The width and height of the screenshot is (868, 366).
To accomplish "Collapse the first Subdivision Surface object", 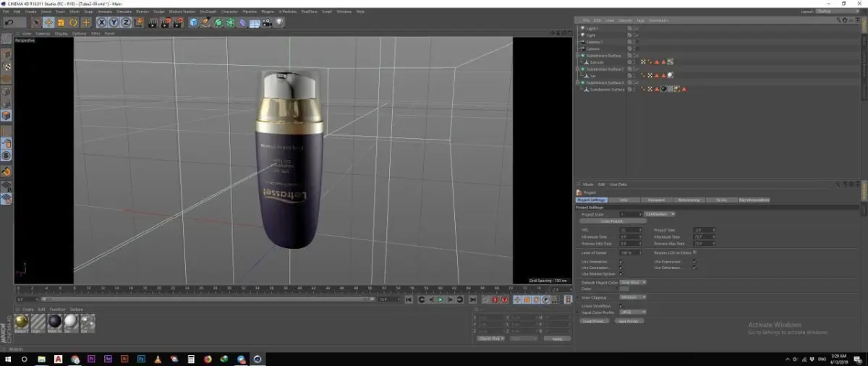I will point(578,56).
